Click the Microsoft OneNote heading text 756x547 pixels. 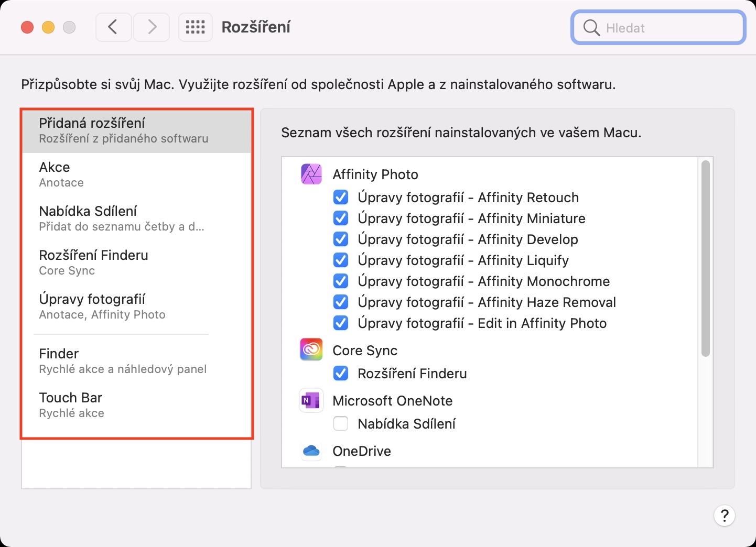click(x=393, y=401)
